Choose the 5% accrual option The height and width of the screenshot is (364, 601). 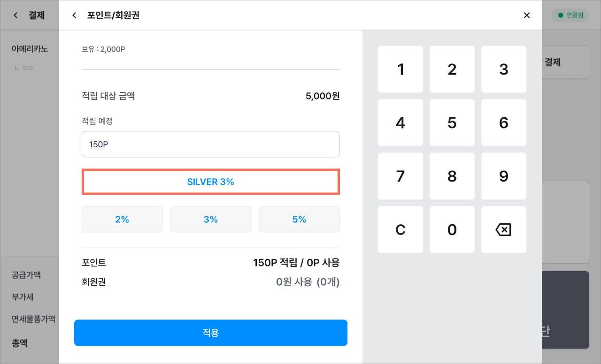(299, 219)
